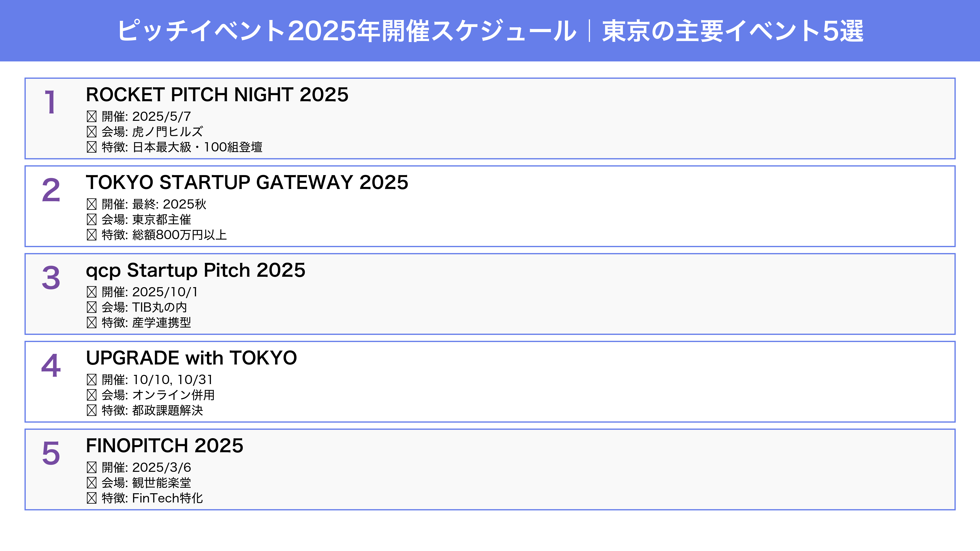The height and width of the screenshot is (551, 980).
Task: Click the UPGRADE with TOKYO heading
Action: (191, 358)
